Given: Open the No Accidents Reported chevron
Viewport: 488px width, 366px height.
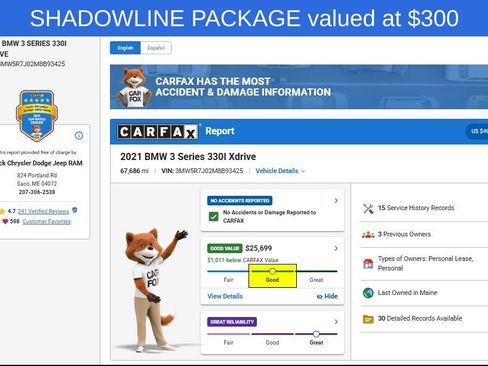Looking at the screenshot, I should pos(336,201).
